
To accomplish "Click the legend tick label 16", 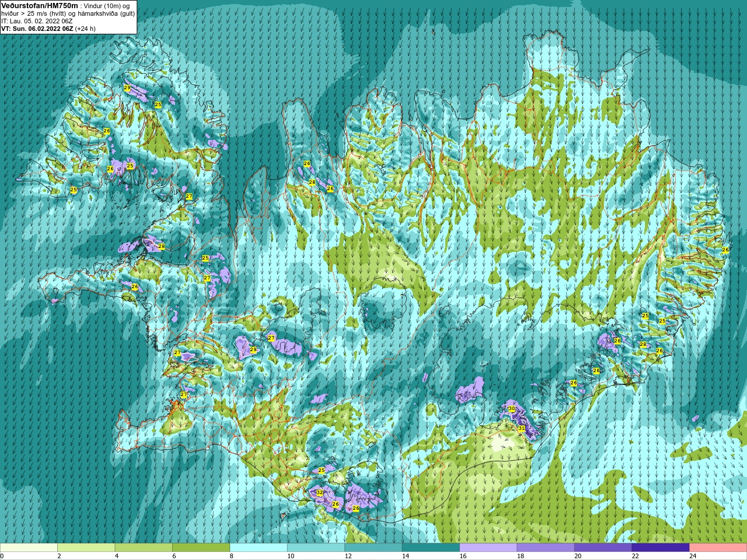I will click(463, 556).
